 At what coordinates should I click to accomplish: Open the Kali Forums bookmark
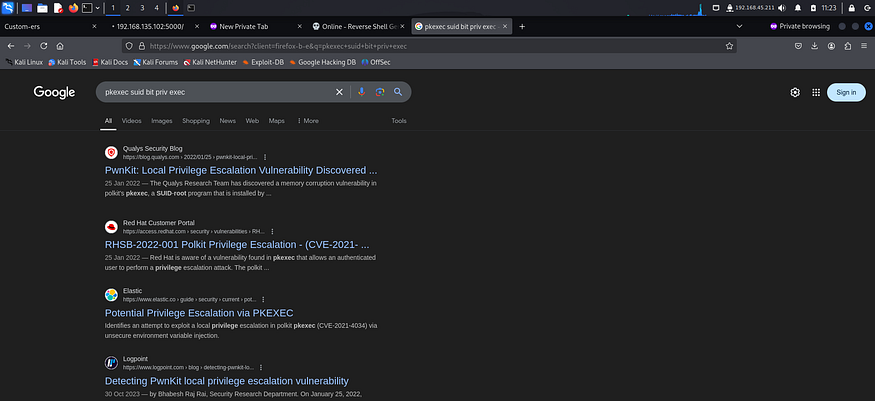(x=156, y=62)
